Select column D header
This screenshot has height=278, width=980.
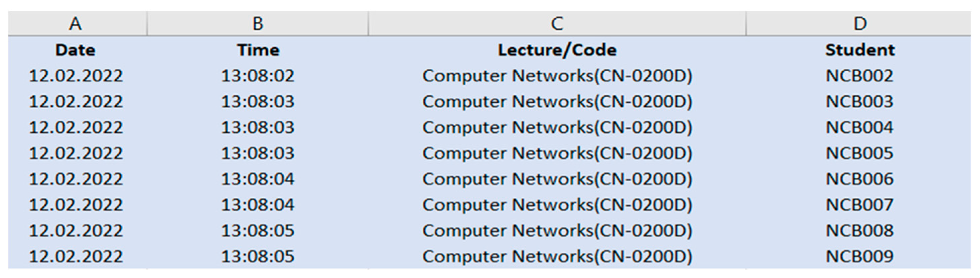coord(860,24)
